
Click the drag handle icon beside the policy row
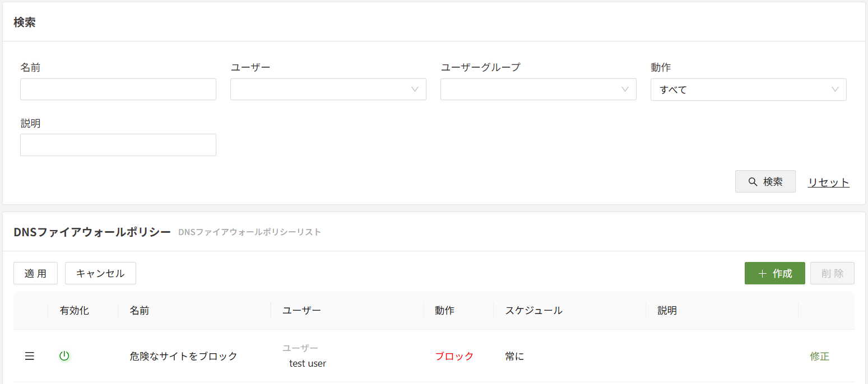coord(29,355)
